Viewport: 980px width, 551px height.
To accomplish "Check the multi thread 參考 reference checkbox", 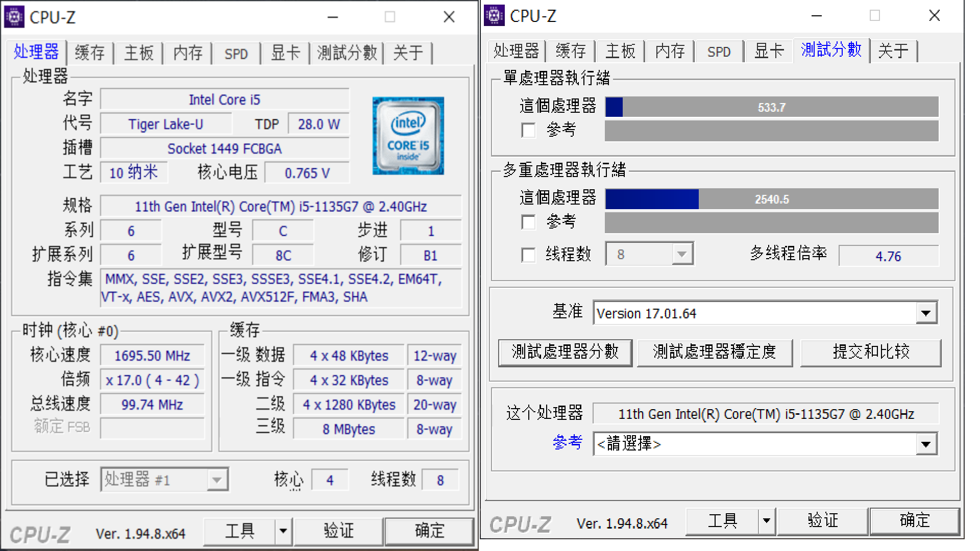I will [x=528, y=222].
